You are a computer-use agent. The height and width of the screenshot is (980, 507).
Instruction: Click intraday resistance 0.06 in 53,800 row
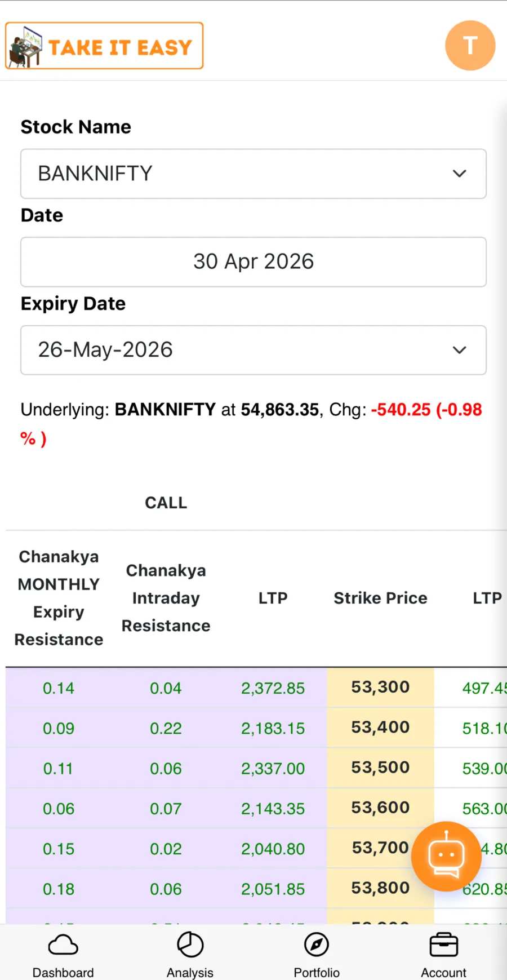coord(166,889)
